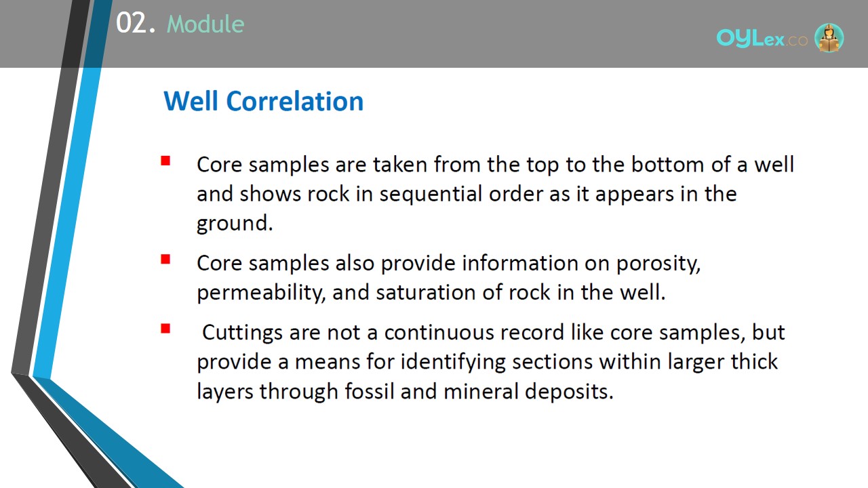
Task: Click the first red bullet square
Action: pos(165,161)
